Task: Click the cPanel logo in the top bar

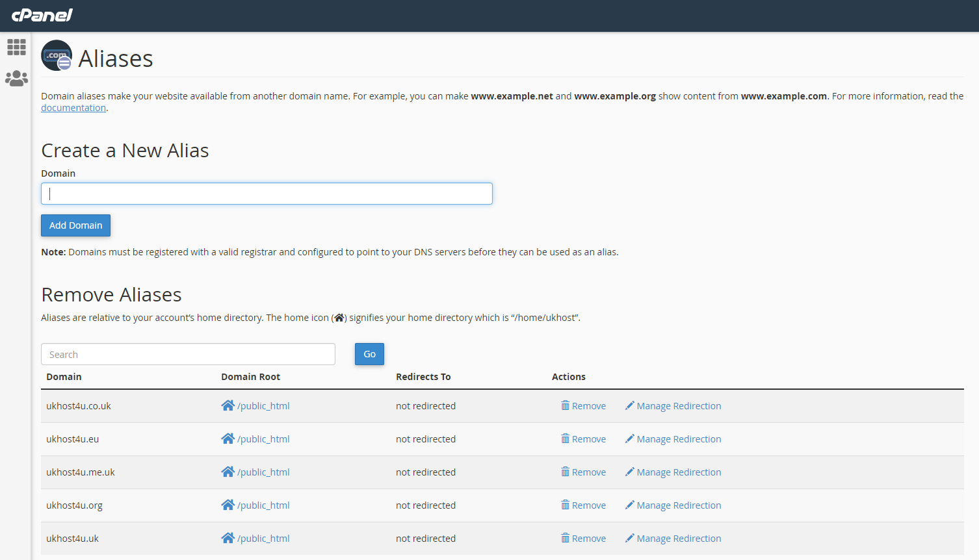Action: (x=41, y=16)
